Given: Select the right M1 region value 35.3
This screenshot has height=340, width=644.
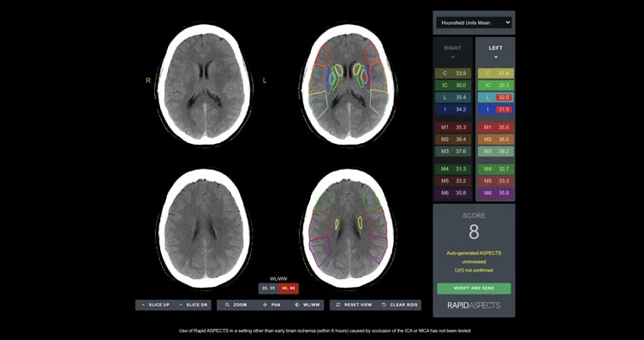Looking at the screenshot, I should tap(453, 128).
